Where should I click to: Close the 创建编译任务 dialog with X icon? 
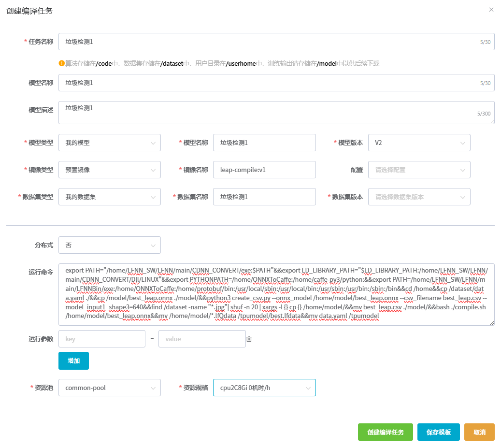(x=491, y=10)
